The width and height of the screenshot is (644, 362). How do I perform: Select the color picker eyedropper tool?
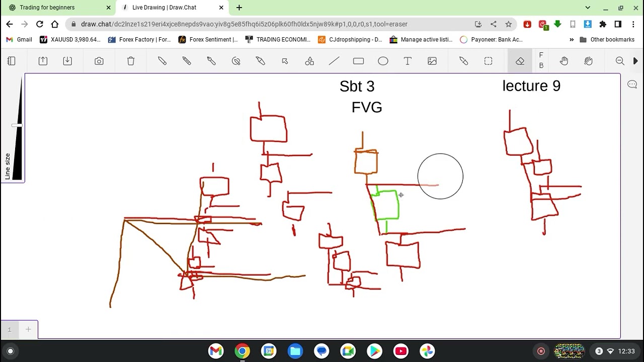(x=463, y=61)
